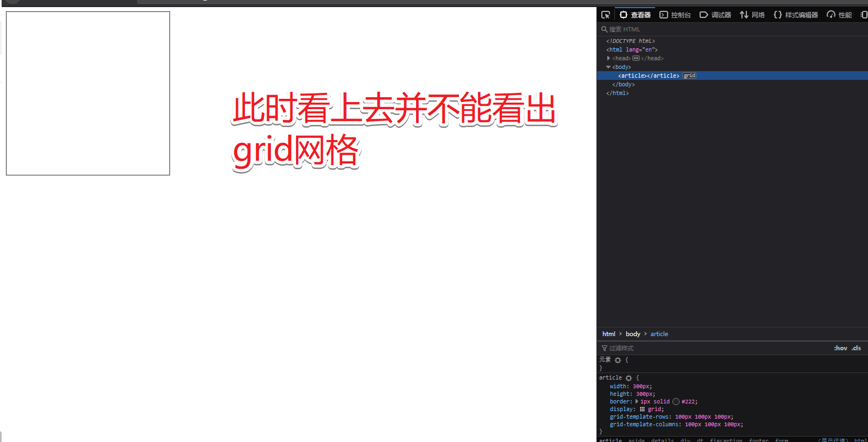Image resolution: width=868 pixels, height=442 pixels.
Task: Click the grid-template-columns property name
Action: 644,425
